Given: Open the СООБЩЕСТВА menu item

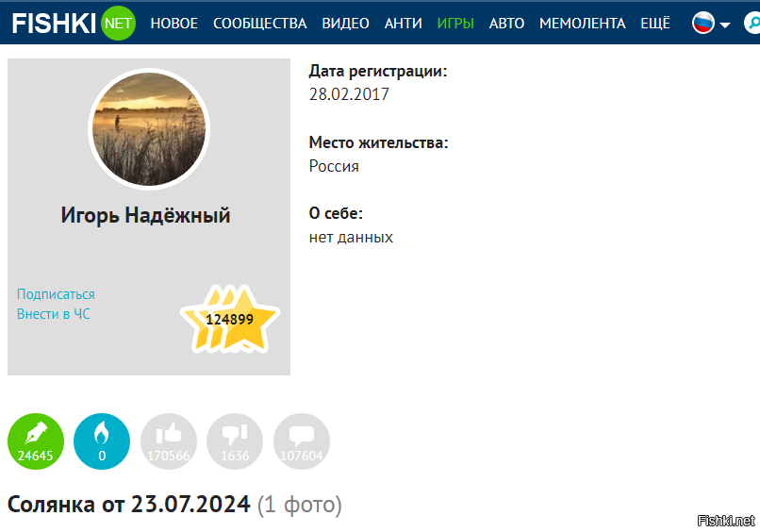Looking at the screenshot, I should [260, 24].
